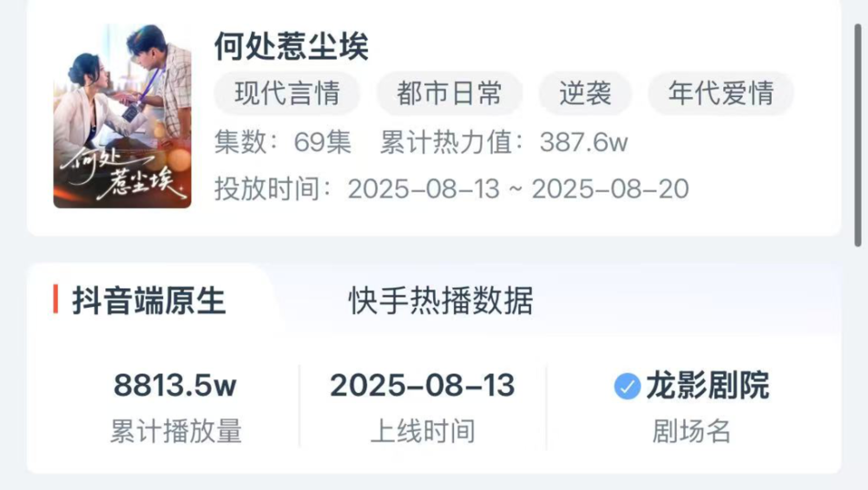Click the 年代爱情 tag chip

tap(720, 94)
